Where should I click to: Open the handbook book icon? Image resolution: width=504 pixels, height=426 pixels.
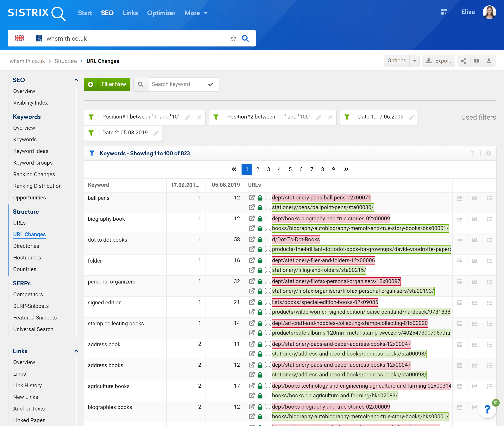pos(476,61)
